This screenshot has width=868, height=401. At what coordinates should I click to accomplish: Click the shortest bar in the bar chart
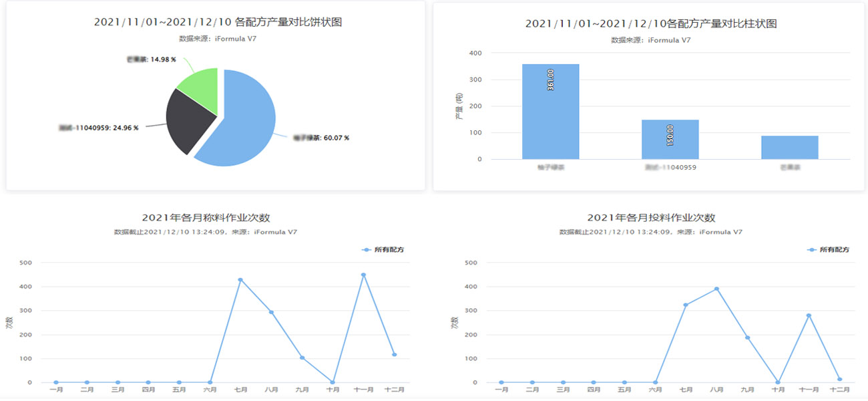tap(789, 148)
